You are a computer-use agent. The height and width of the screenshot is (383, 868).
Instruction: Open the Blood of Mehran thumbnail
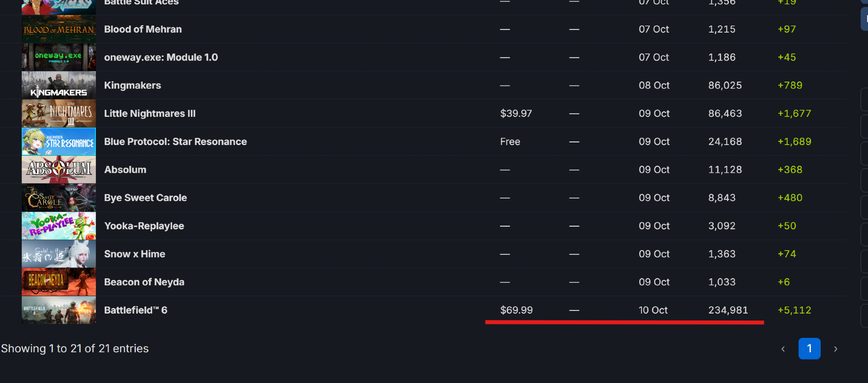click(x=59, y=29)
